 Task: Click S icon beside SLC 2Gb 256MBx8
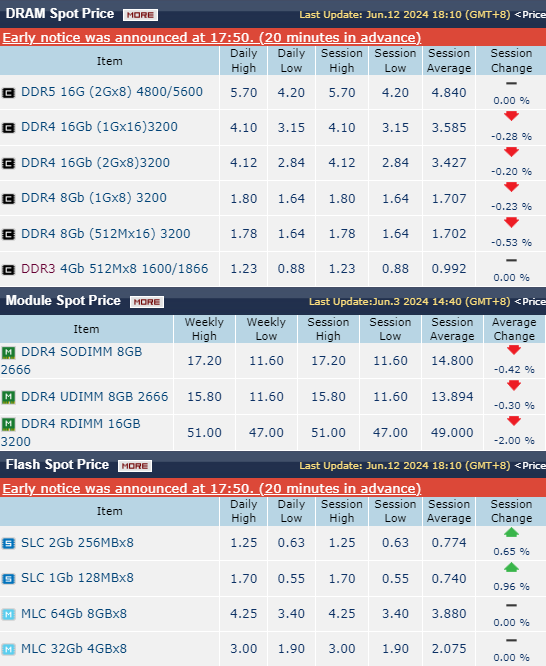8,543
